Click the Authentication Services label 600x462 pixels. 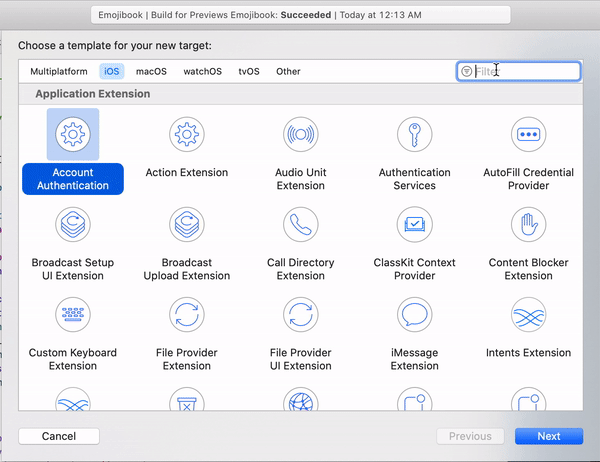coord(415,179)
